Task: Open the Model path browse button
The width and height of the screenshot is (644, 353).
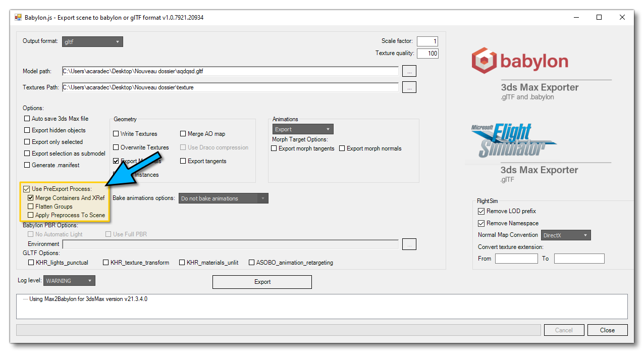Action: coord(409,71)
